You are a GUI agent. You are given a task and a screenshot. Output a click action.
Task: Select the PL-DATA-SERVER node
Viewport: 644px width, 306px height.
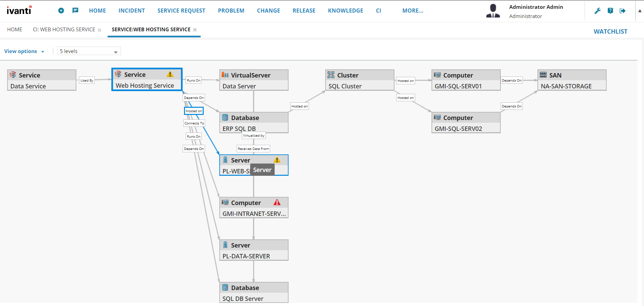(x=254, y=250)
